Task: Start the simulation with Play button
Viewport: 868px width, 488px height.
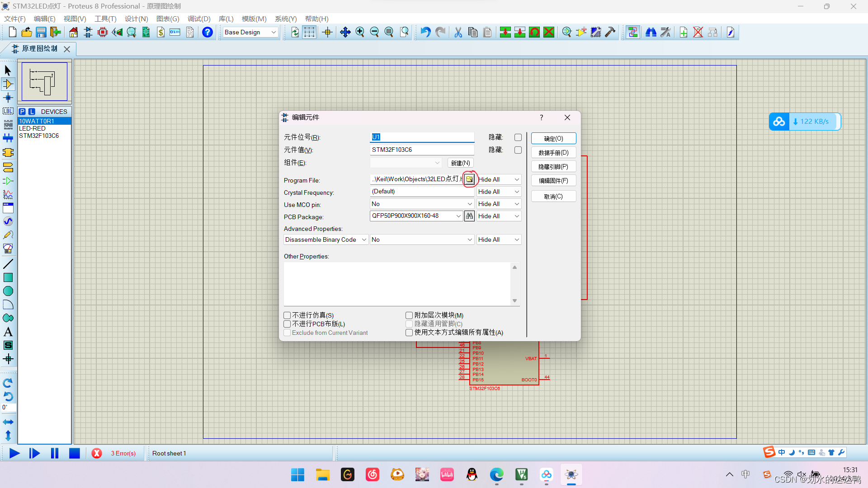Action: click(14, 453)
